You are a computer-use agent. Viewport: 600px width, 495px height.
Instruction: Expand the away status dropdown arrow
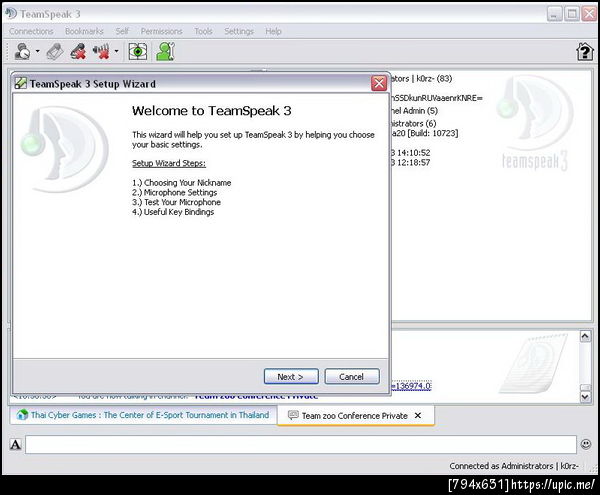coord(38,51)
